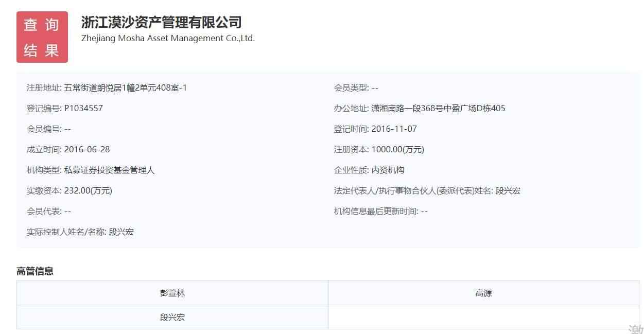Select executive 高源 in the table
Viewport: 644px width, 334px height.
tap(483, 293)
